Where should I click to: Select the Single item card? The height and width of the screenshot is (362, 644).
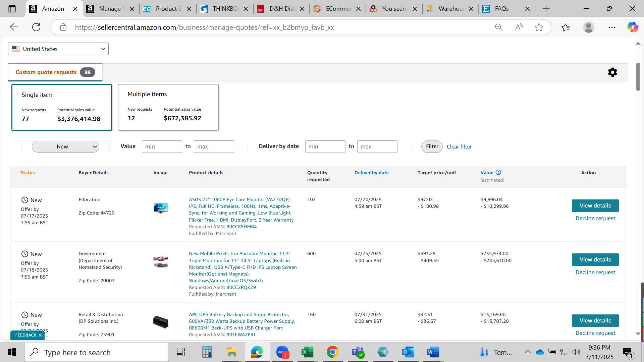62,107
